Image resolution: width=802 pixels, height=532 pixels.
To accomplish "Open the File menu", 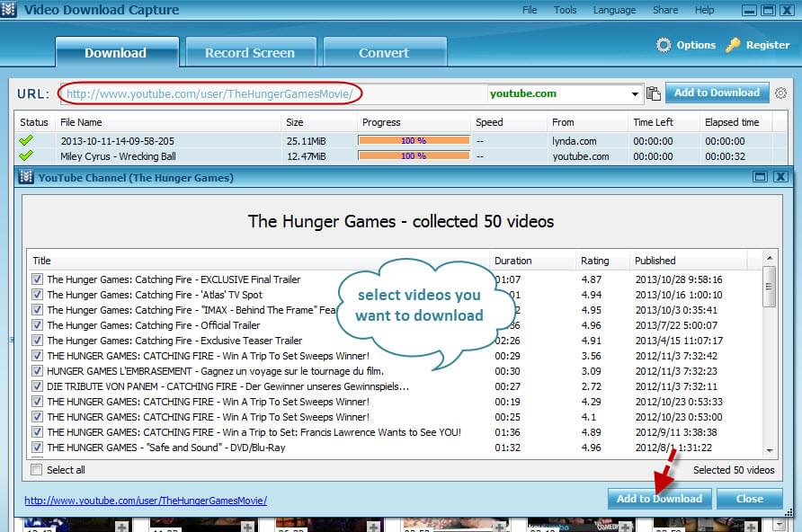I will 530,10.
